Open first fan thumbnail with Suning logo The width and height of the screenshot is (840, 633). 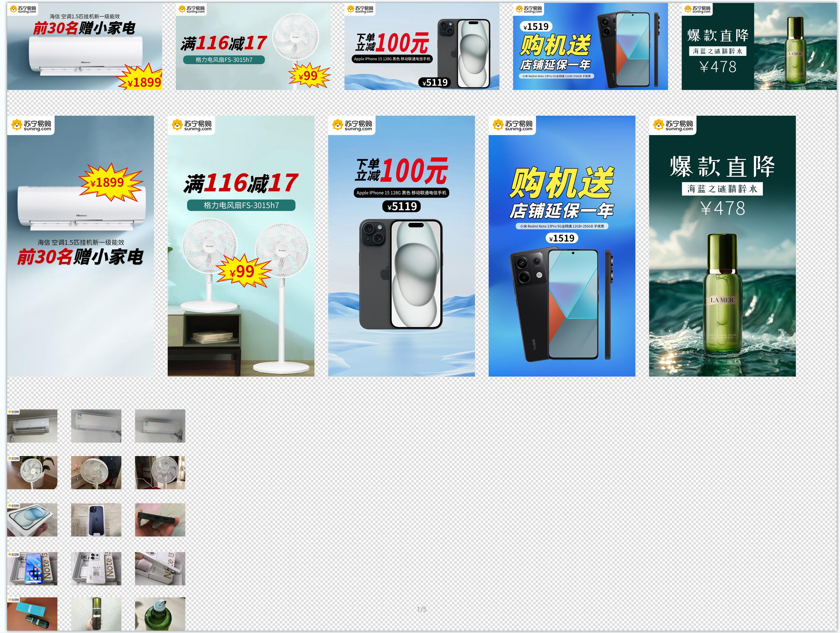[32, 473]
